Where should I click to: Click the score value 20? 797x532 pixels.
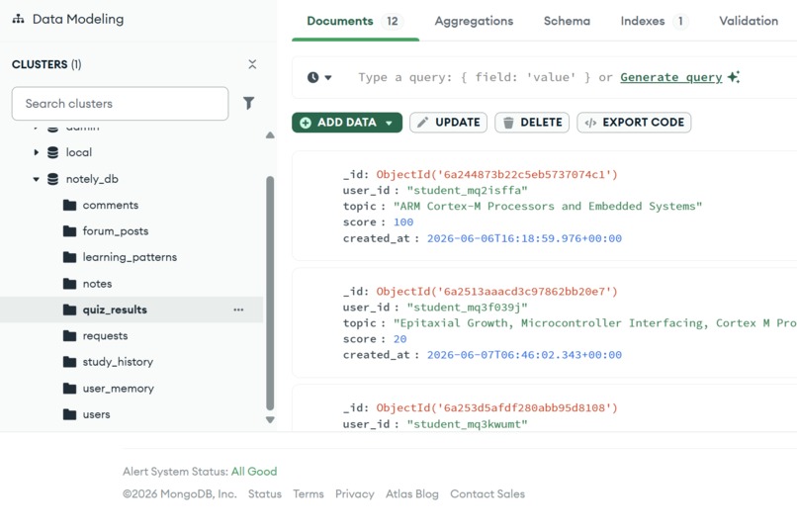(x=400, y=339)
